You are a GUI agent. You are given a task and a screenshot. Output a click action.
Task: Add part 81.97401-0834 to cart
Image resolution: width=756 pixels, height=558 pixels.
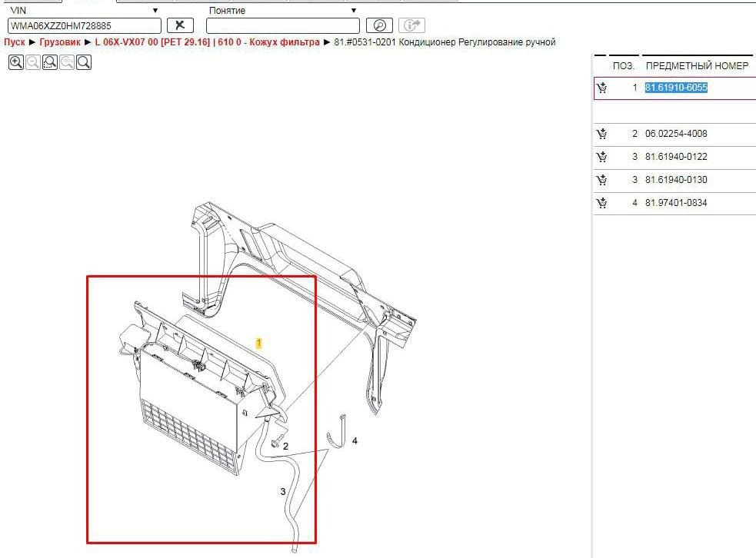tap(601, 203)
